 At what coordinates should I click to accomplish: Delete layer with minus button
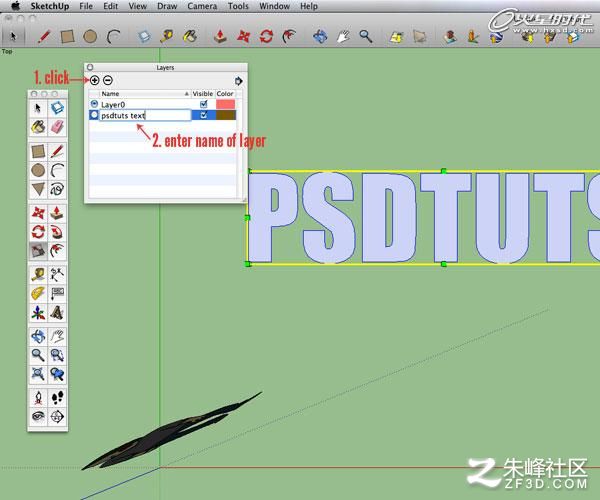click(x=108, y=80)
